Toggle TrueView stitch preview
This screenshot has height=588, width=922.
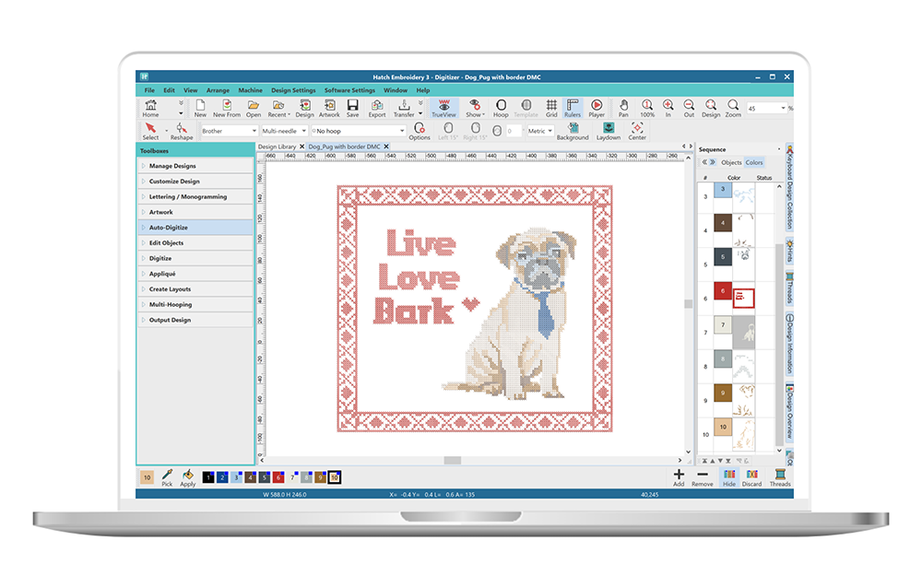[x=443, y=109]
